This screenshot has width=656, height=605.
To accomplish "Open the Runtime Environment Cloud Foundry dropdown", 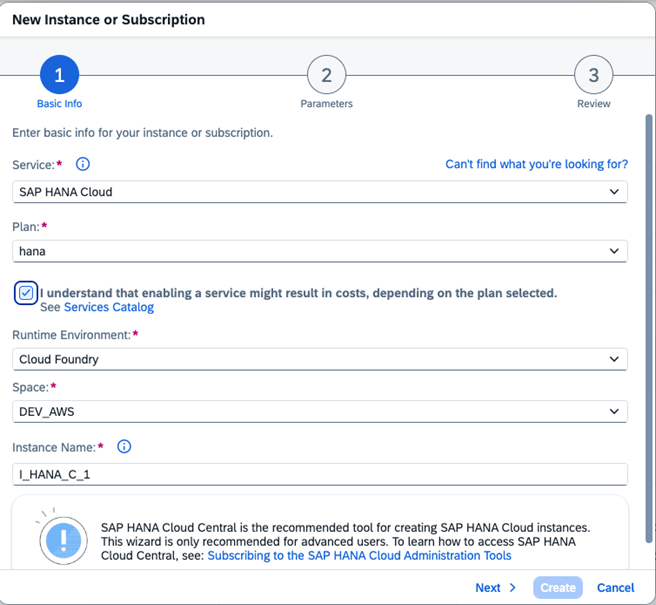I will [322, 359].
